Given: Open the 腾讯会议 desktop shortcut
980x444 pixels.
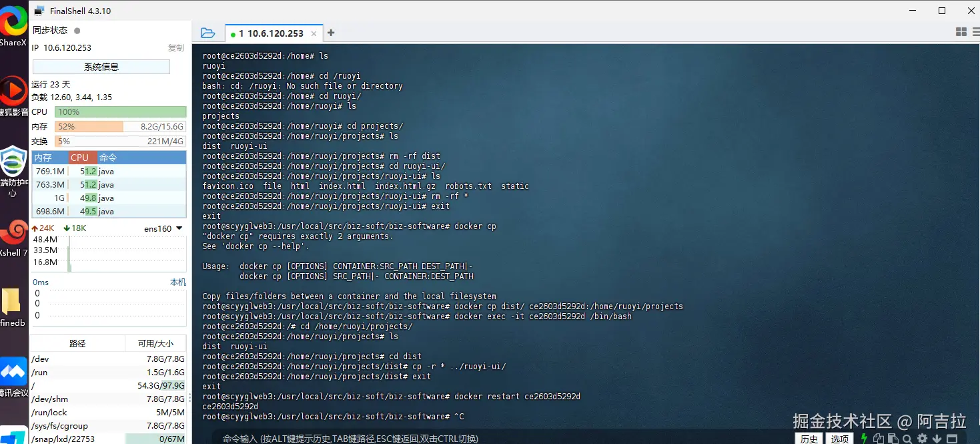Looking at the screenshot, I should click(x=13, y=377).
